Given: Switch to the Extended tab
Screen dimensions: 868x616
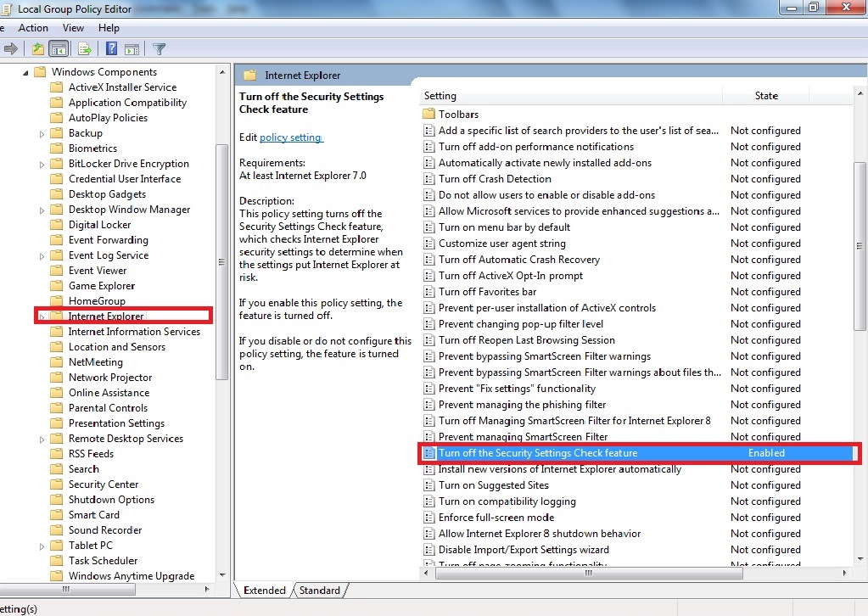Looking at the screenshot, I should coord(264,590).
